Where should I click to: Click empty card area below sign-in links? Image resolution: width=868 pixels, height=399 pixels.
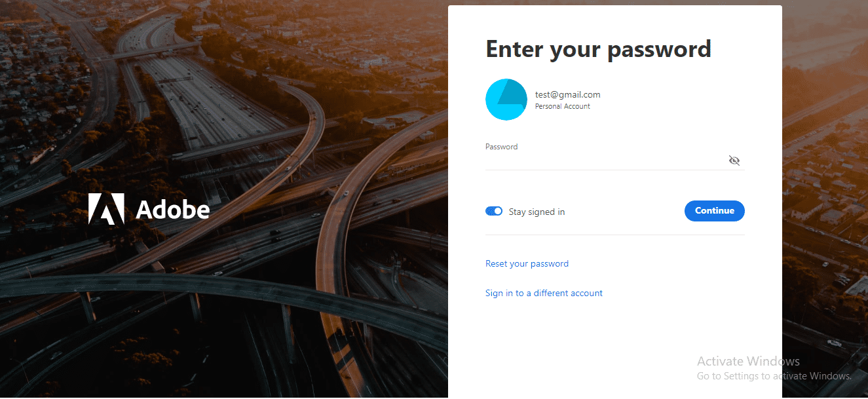(614, 347)
